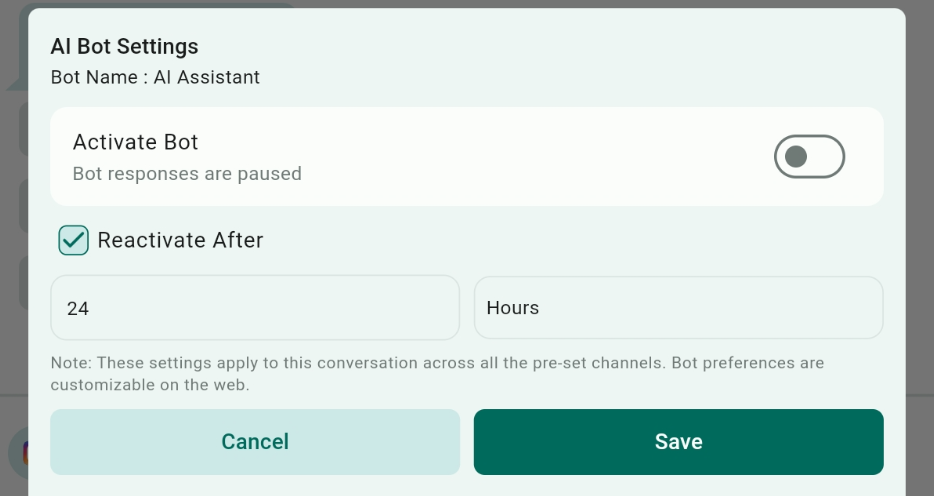Change the time unit from Hours
Viewport: 934px width, 496px height.
(x=678, y=308)
